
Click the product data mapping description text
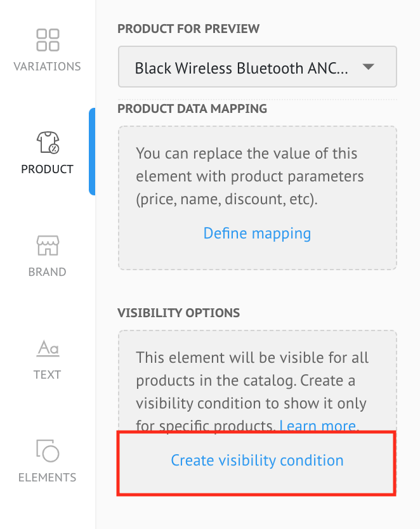click(249, 177)
